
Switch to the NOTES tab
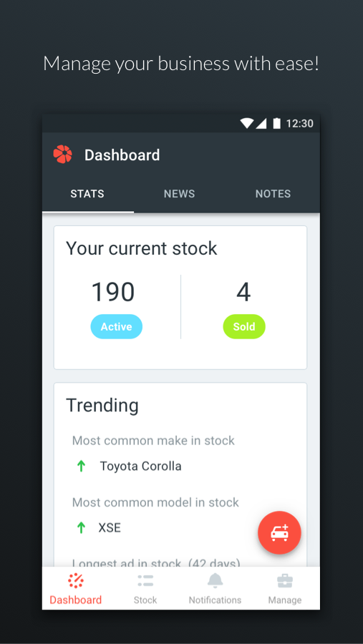click(x=273, y=194)
